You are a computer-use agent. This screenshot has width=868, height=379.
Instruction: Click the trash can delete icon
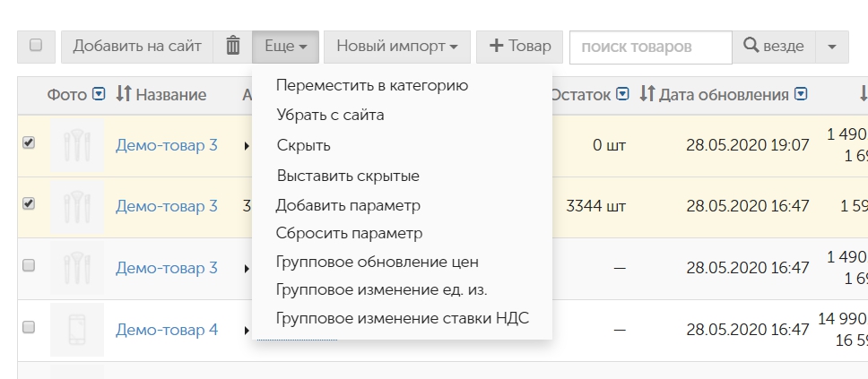232,47
